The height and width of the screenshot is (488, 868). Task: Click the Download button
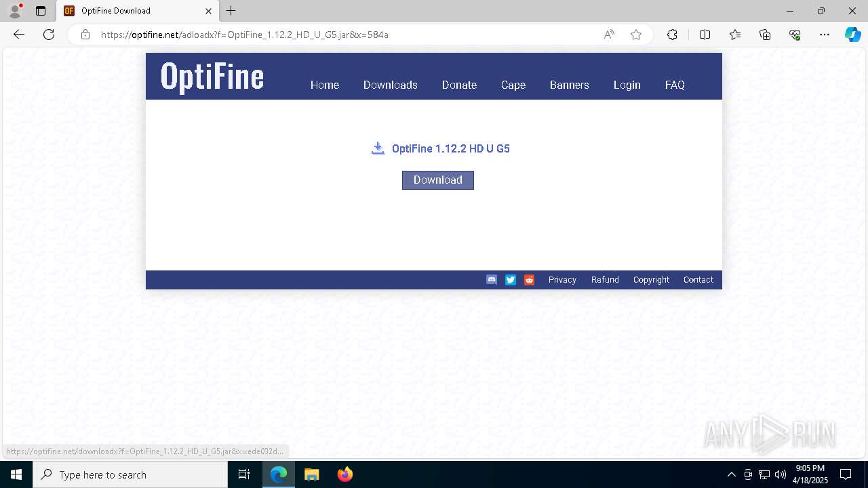pos(438,180)
